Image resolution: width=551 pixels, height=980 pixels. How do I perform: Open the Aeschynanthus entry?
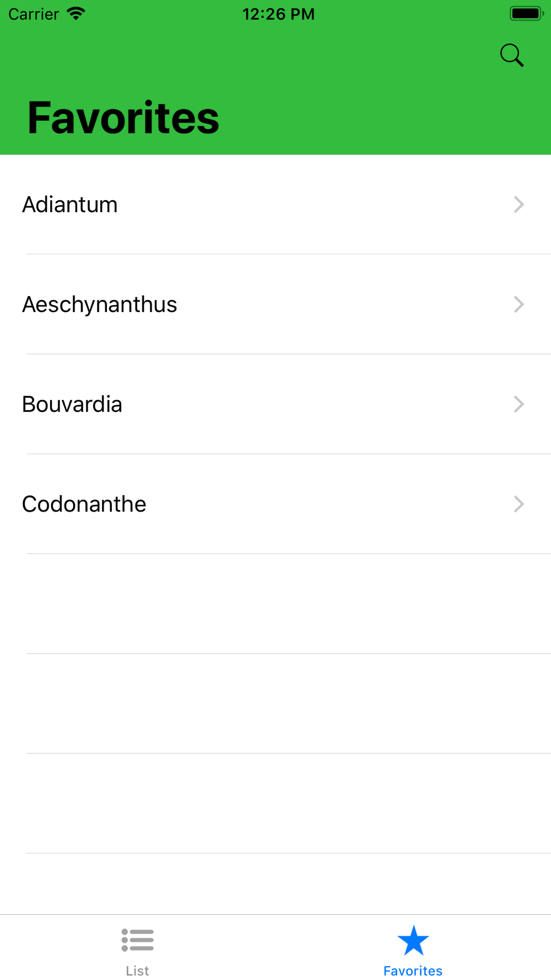pyautogui.click(x=100, y=304)
